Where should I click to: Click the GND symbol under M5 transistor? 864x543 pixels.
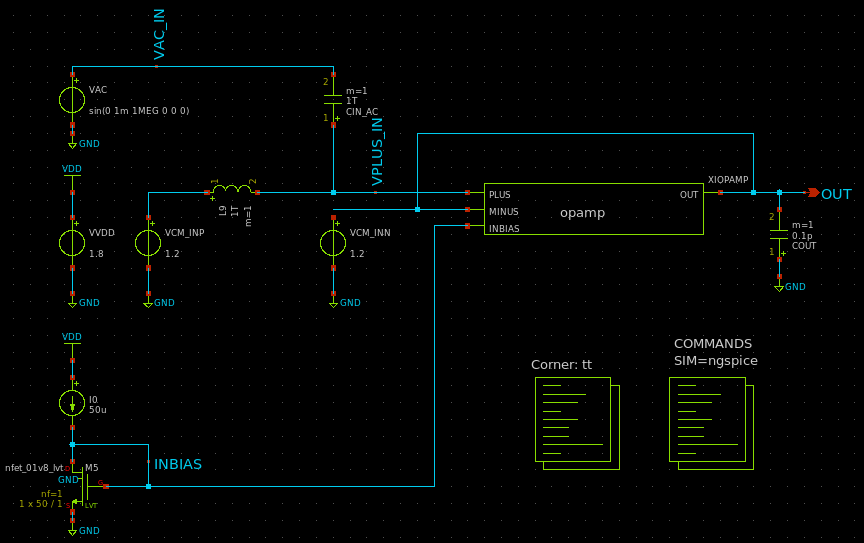click(72, 531)
